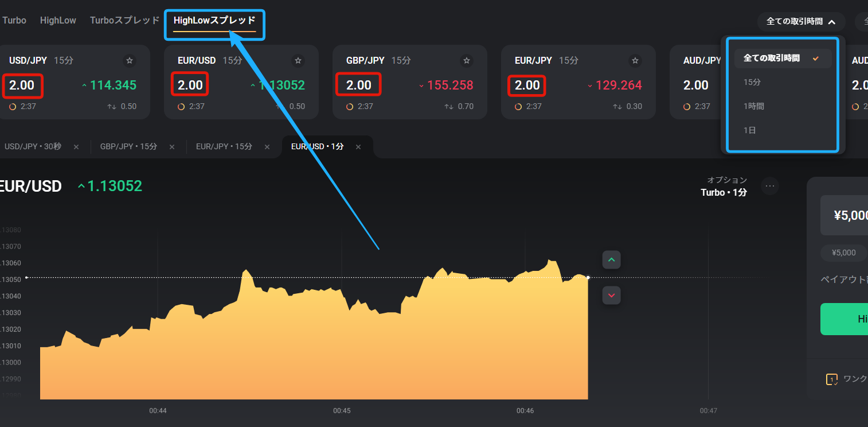Image resolution: width=868 pixels, height=427 pixels.
Task: Favorite the USD/JPY 15分 card star
Action: pos(130,60)
